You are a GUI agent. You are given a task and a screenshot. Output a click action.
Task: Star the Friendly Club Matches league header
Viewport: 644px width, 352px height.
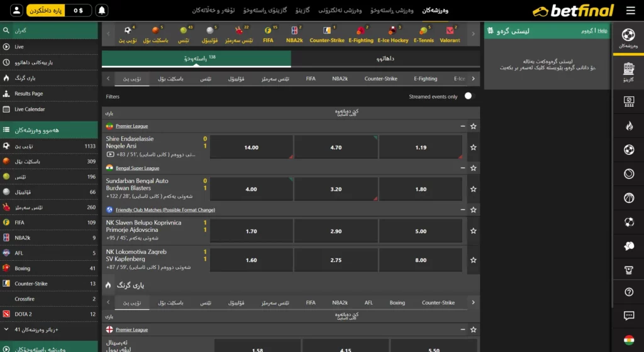473,210
